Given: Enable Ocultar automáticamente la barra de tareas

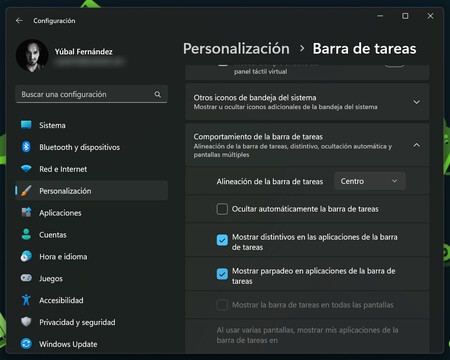Looking at the screenshot, I should coord(222,209).
